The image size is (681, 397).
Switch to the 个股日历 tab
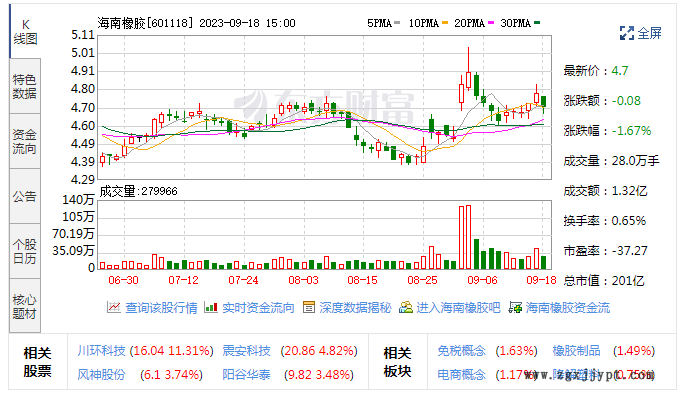tap(25, 251)
